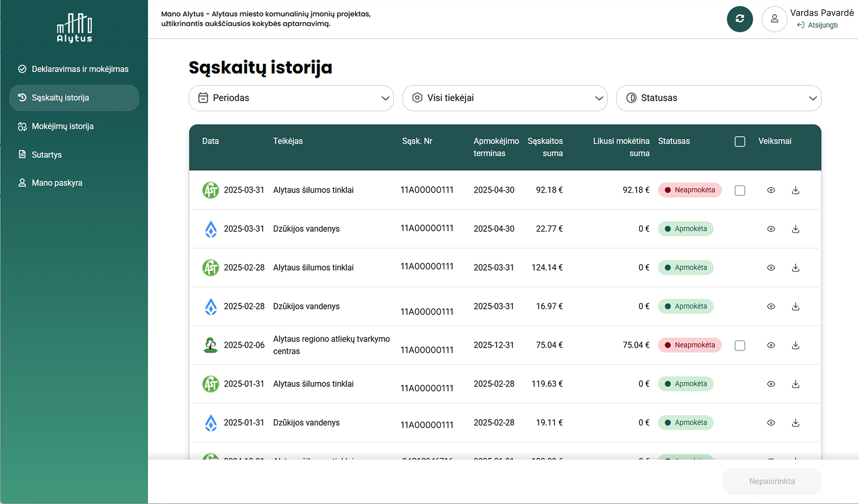859x504 pixels.
Task: Click the refresh icon in the header
Action: pos(739,19)
